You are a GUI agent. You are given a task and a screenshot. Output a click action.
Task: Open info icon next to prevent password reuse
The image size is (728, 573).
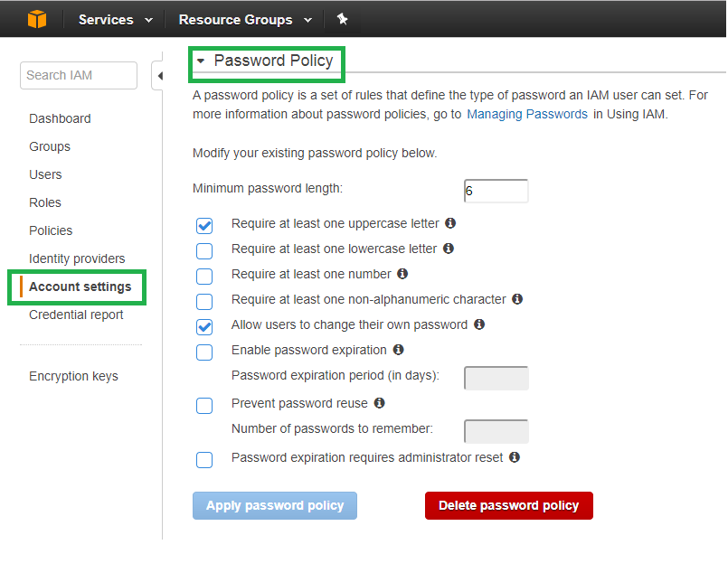pyautogui.click(x=379, y=403)
